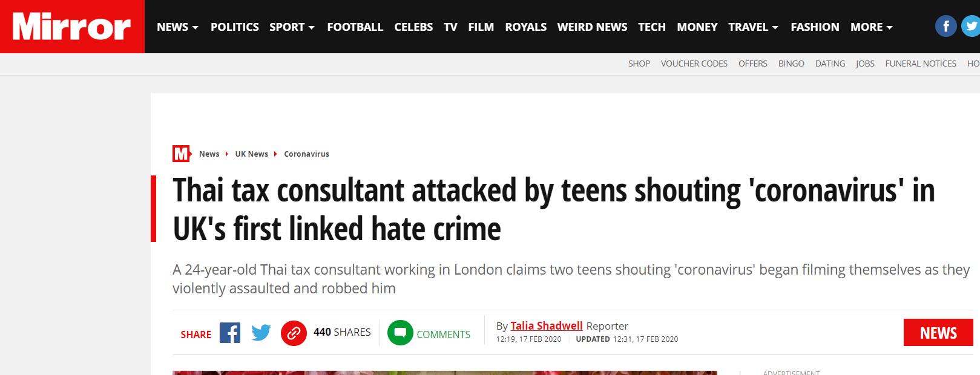Click the red M breadcrumb home icon
Image resolution: width=980 pixels, height=375 pixels.
(x=182, y=154)
